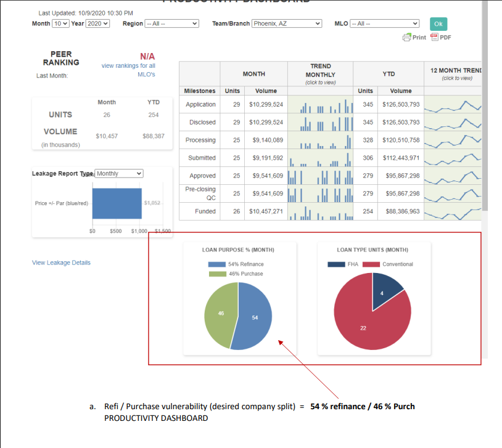Click the Funded YTD volume $88,386,963
Image resolution: width=502 pixels, height=448 pixels.
pyautogui.click(x=403, y=211)
